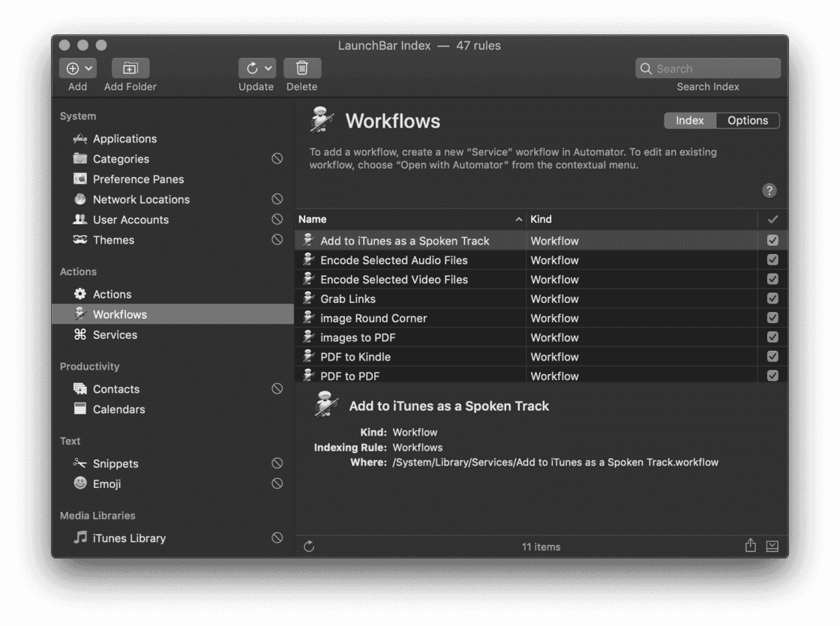Uncheck the Grab Links checkbox

coord(772,298)
